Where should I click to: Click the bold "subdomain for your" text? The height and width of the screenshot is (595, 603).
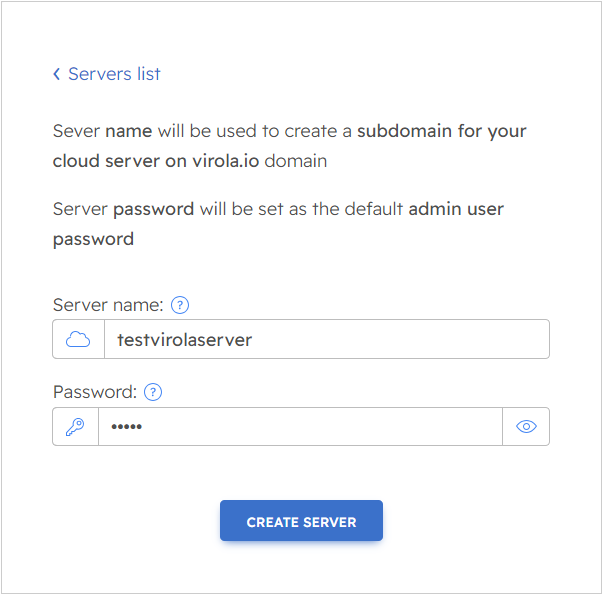click(x=441, y=131)
